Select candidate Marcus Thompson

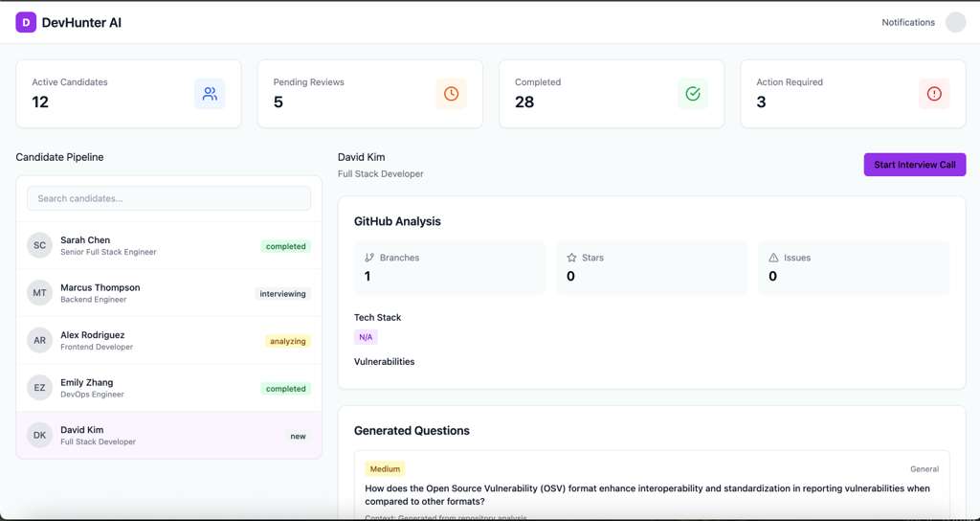pyautogui.click(x=168, y=293)
